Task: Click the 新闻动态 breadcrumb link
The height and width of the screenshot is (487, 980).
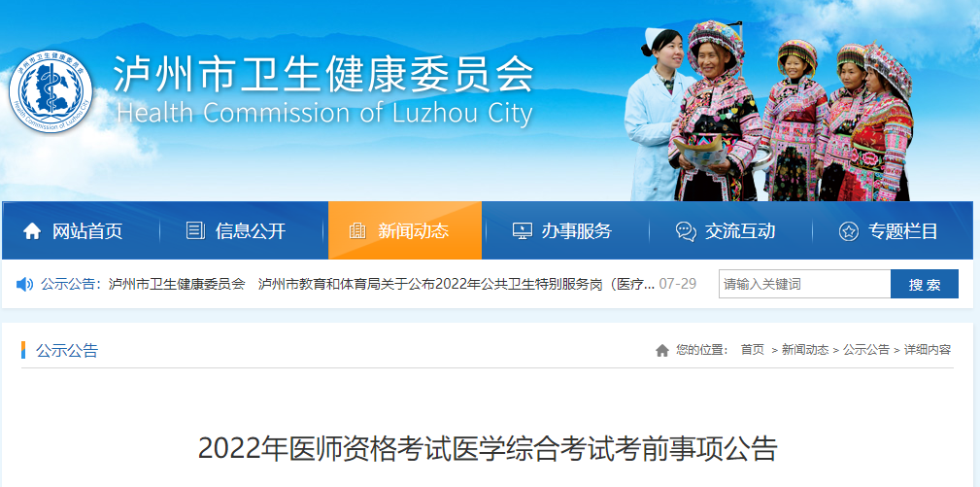Action: click(x=805, y=350)
